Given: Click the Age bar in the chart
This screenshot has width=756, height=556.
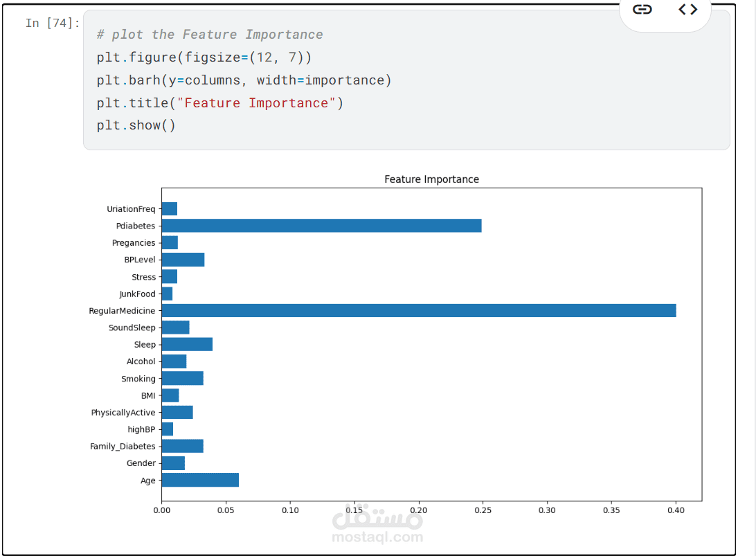Looking at the screenshot, I should 200,481.
